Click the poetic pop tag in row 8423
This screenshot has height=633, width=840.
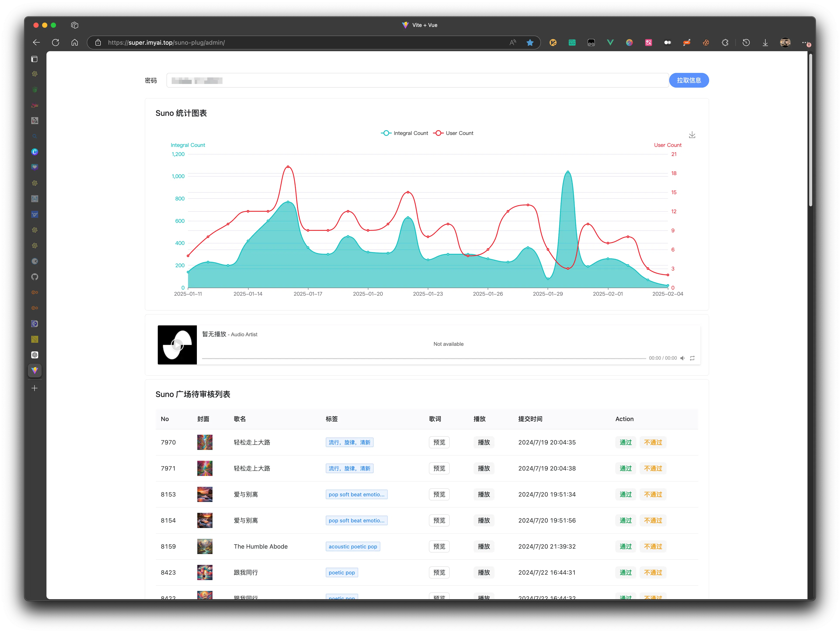[x=342, y=572]
